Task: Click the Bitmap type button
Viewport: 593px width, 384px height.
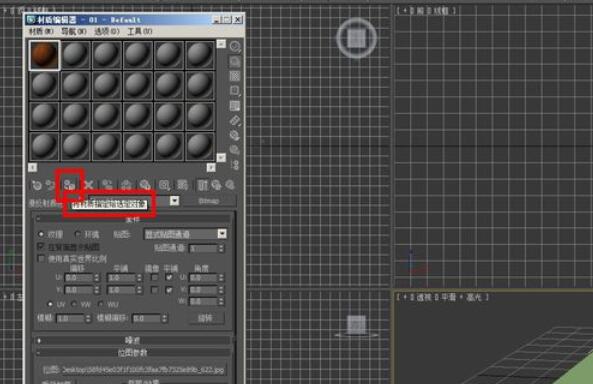Action: [x=209, y=201]
